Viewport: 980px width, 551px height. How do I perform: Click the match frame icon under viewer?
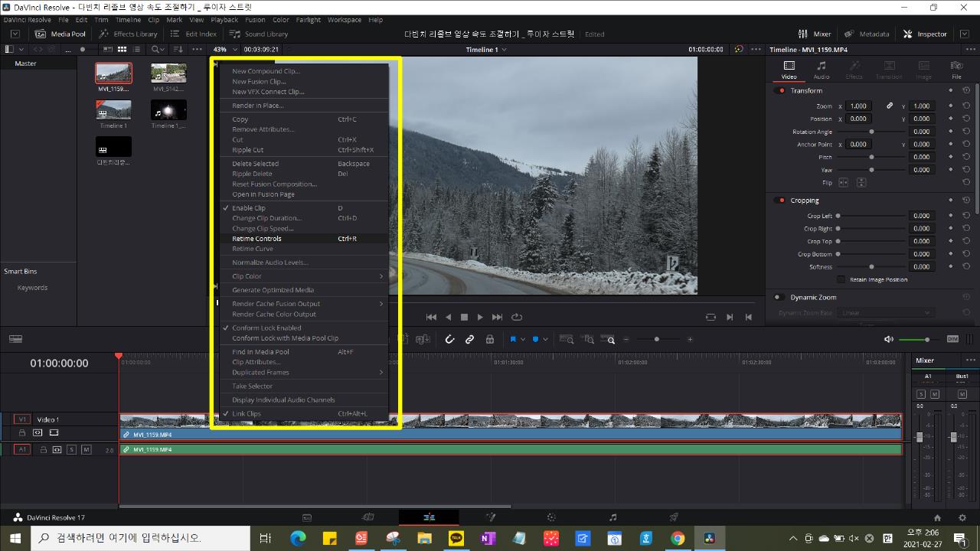point(710,317)
